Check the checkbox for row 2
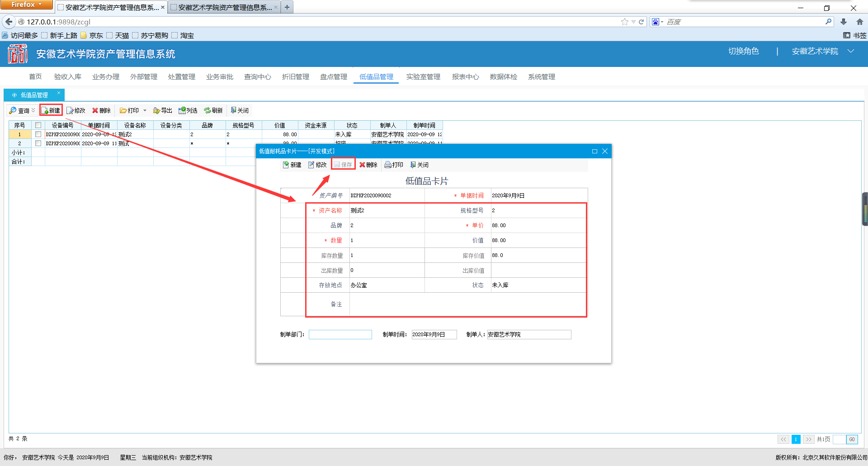Viewport: 868px width, 466px height. click(x=38, y=143)
